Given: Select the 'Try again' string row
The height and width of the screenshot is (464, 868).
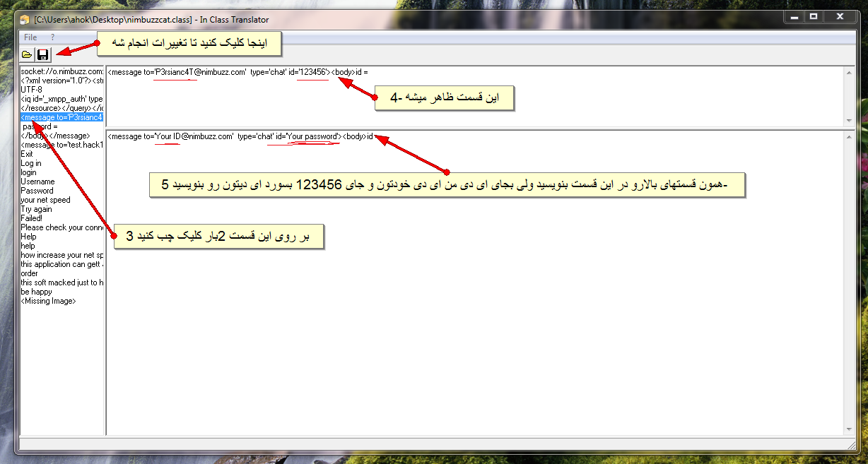Looking at the screenshot, I should (x=62, y=209).
